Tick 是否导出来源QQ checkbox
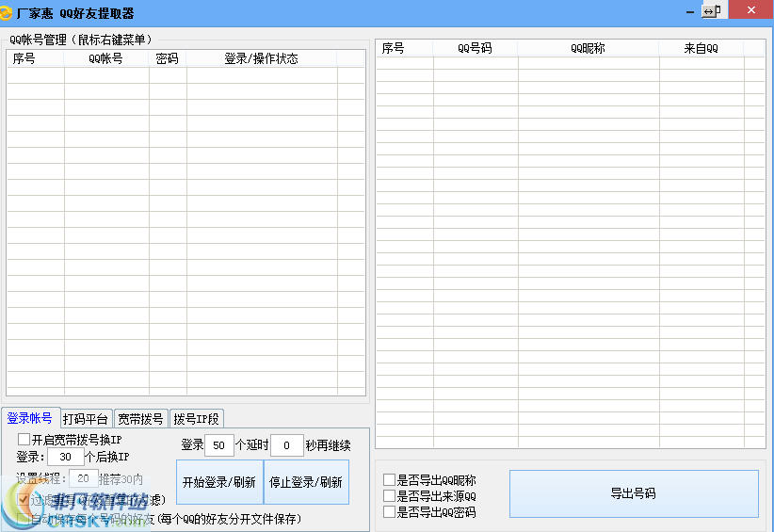The image size is (774, 532). coord(389,495)
